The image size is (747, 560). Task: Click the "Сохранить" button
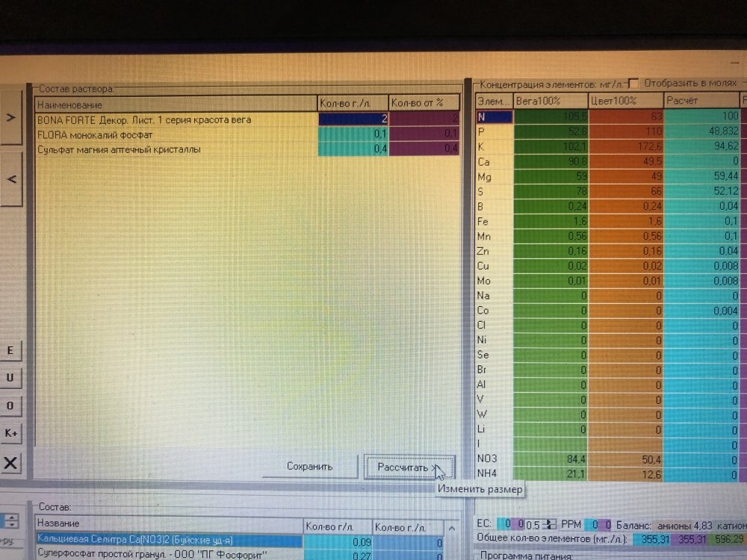[309, 467]
